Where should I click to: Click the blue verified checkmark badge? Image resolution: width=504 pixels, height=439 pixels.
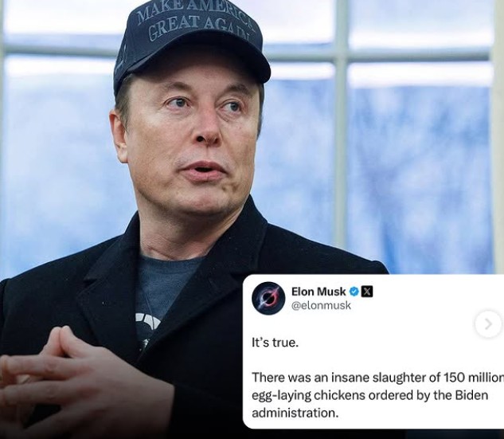(354, 292)
